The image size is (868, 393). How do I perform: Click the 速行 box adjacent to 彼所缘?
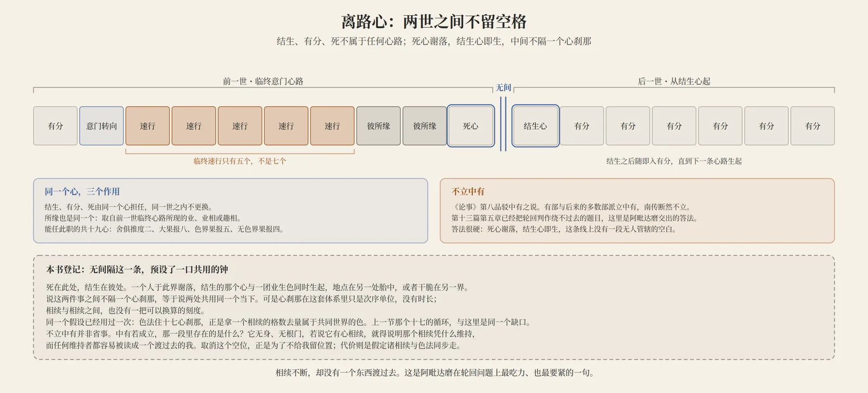[332, 126]
